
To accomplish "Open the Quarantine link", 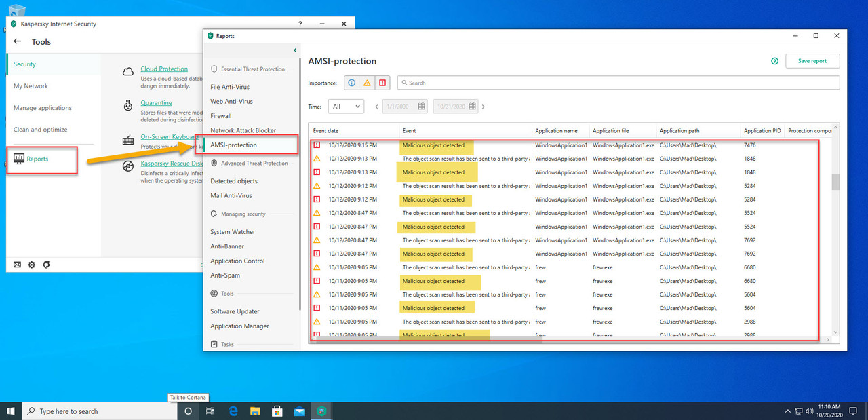I will pos(156,103).
